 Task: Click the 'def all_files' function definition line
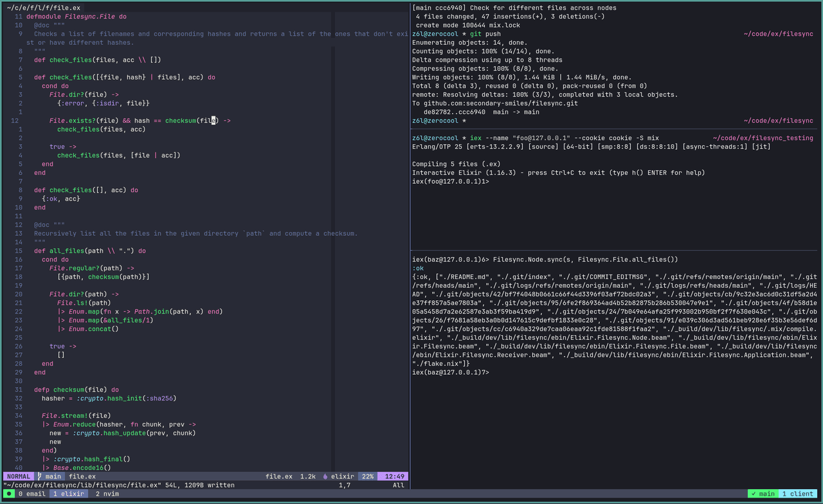click(x=89, y=251)
